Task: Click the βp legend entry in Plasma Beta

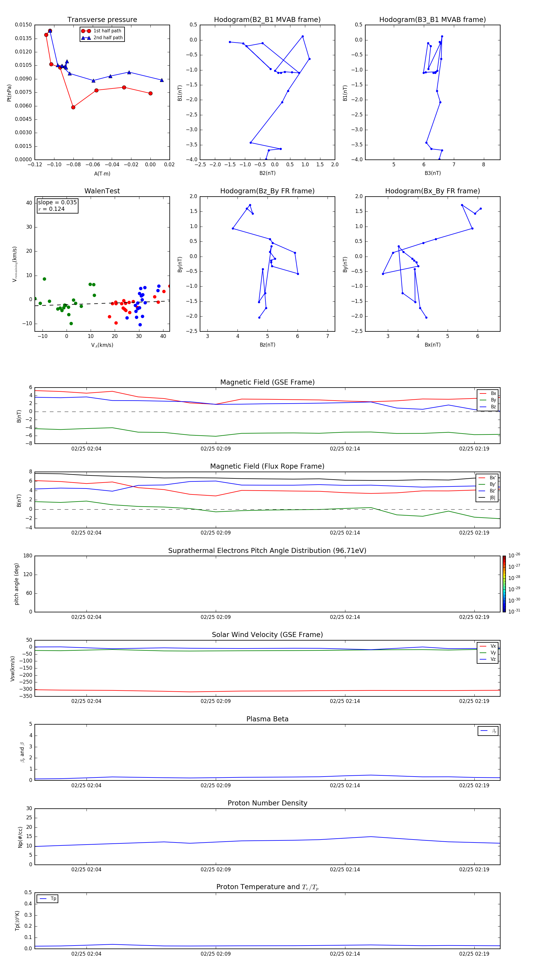Action: 488,731
